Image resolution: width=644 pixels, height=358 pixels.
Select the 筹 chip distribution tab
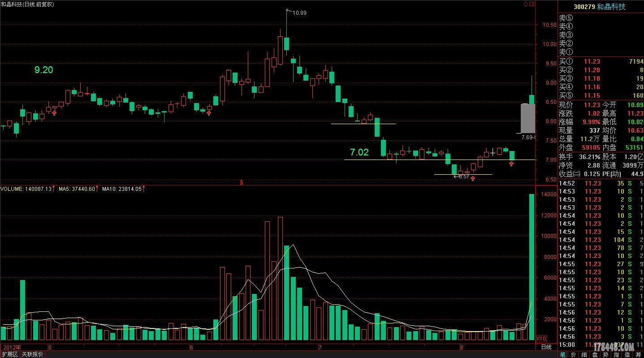(638, 354)
